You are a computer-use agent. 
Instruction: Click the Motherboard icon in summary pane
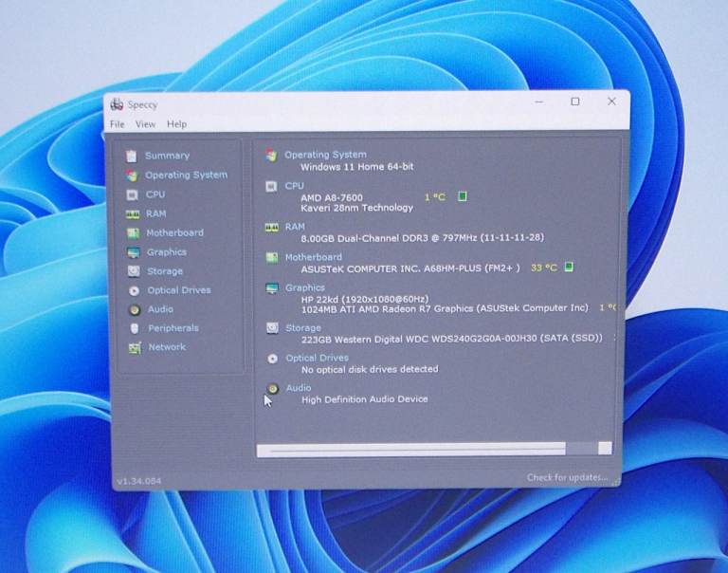pyautogui.click(x=272, y=257)
